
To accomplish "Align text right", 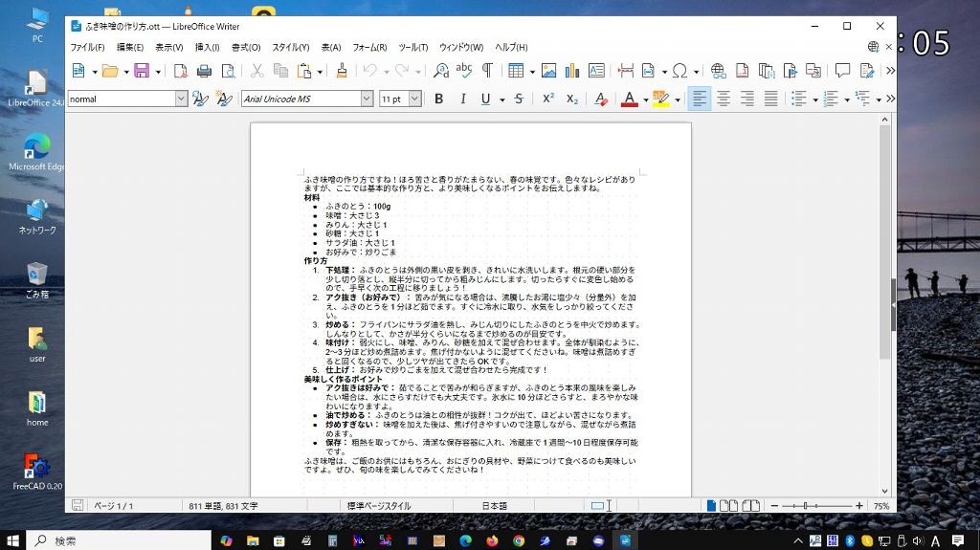I will point(746,99).
